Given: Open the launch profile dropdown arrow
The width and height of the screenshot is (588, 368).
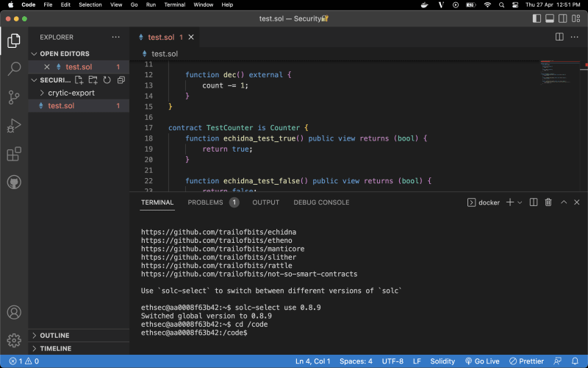Looking at the screenshot, I should [520, 202].
